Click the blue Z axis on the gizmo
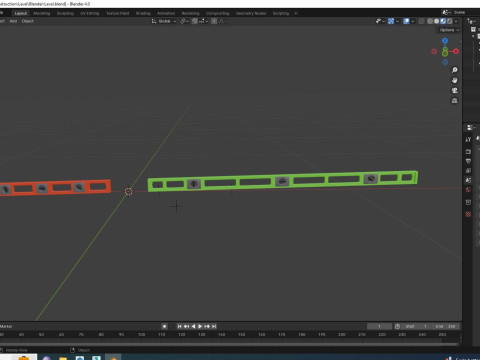 coord(445,41)
